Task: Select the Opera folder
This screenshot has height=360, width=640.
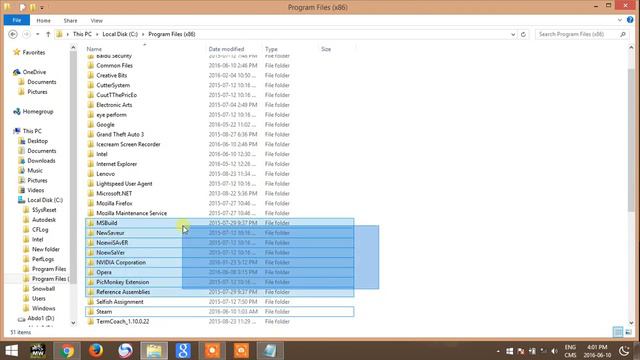Action: click(x=104, y=272)
